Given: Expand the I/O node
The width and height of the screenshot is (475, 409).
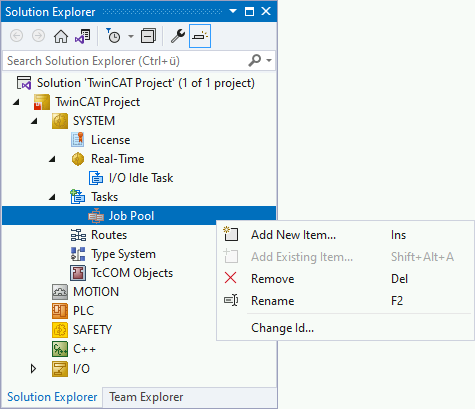Looking at the screenshot, I should coord(33,369).
